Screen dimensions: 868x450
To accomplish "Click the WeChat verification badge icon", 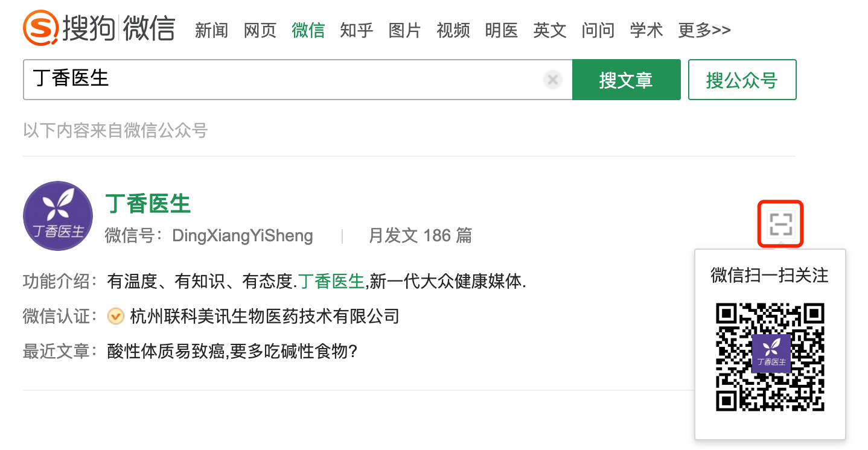I will 115,316.
